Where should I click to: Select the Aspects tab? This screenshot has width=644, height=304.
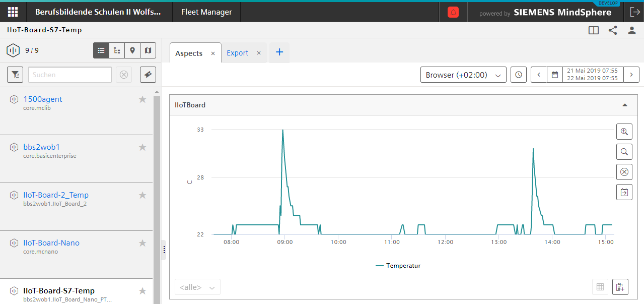(189, 53)
